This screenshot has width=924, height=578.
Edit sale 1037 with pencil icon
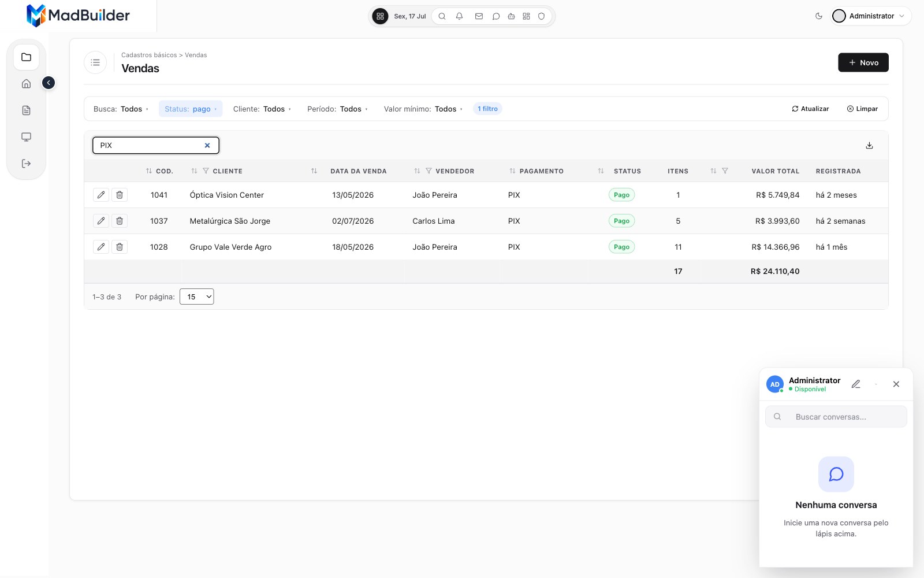click(101, 221)
